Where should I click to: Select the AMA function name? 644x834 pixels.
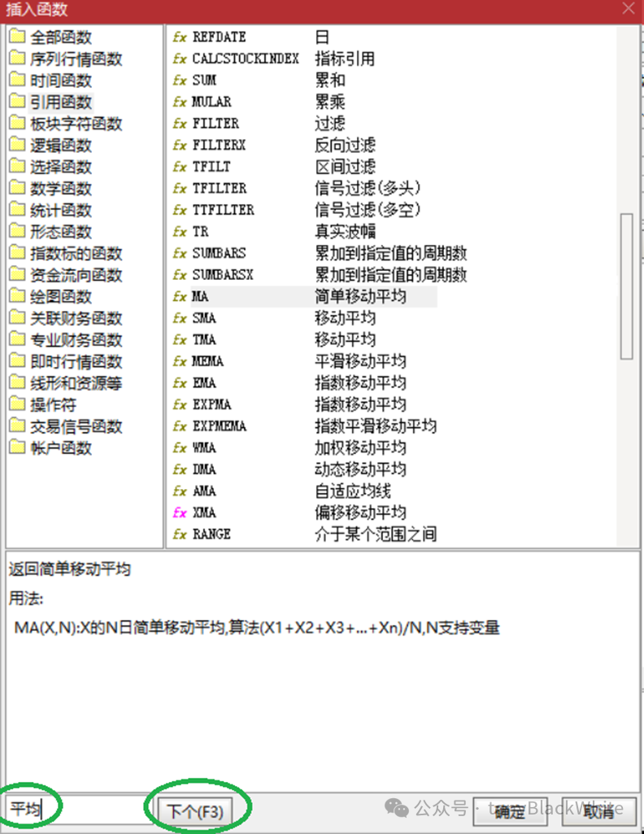(x=204, y=491)
